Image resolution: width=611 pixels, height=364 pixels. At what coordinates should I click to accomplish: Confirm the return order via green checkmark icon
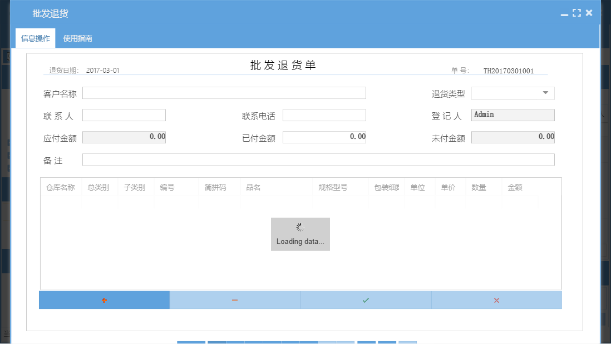(x=366, y=300)
